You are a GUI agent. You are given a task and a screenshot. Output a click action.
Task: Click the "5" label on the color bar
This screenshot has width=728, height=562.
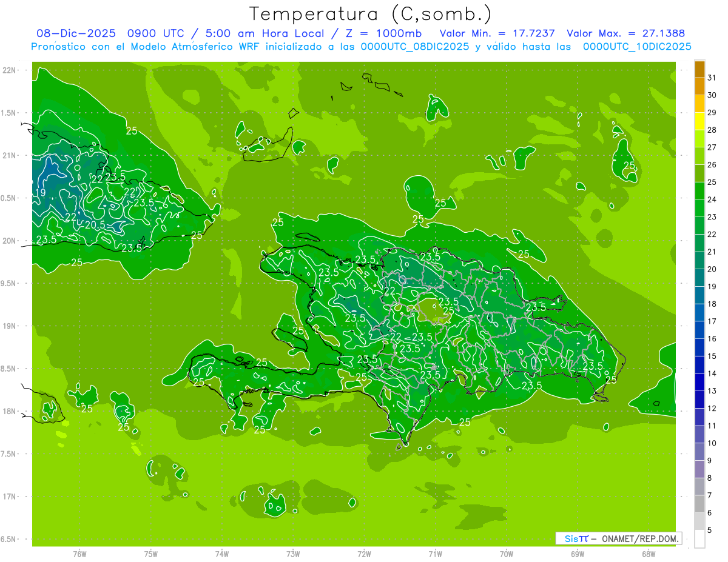point(710,530)
